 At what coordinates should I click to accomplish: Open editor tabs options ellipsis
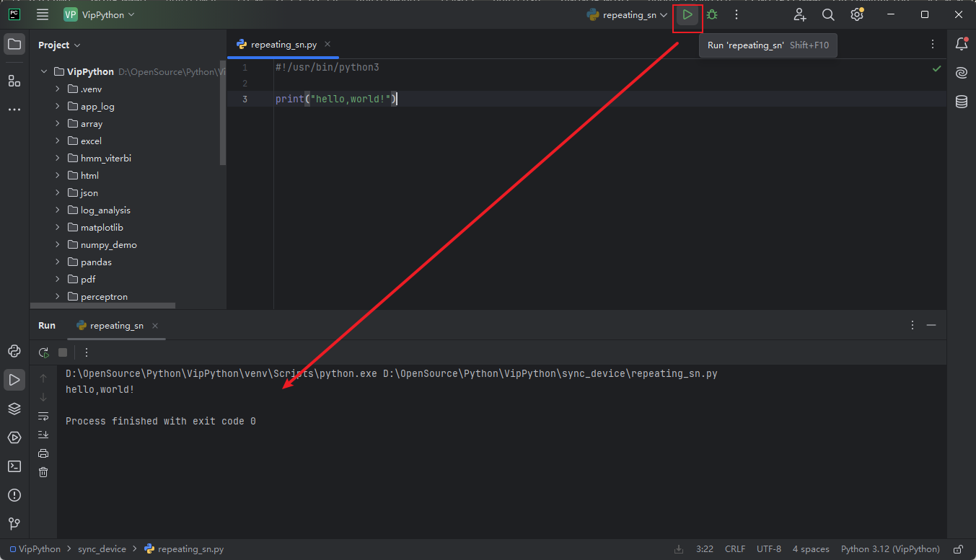click(x=933, y=45)
